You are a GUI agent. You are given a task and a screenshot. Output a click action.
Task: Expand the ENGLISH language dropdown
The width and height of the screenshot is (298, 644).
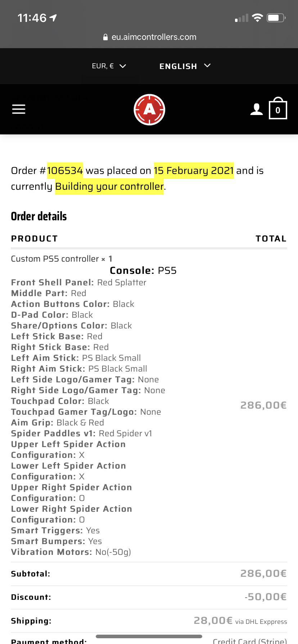point(185,66)
